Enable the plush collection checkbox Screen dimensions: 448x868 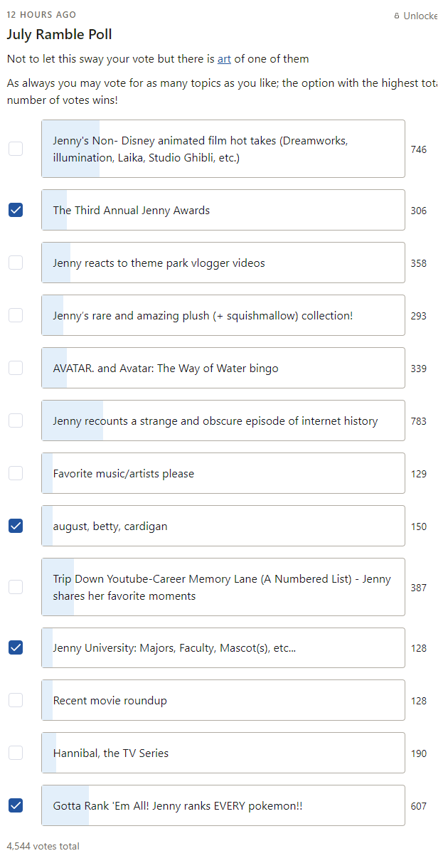16,315
